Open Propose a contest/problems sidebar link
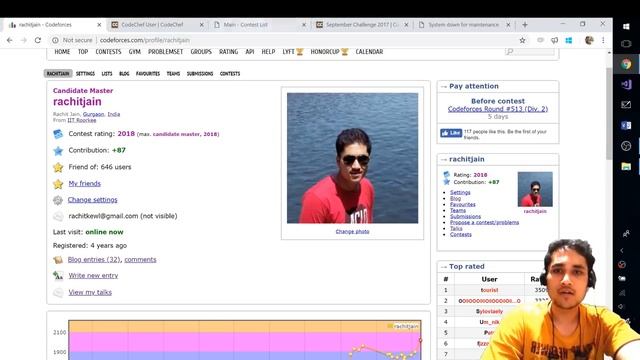 [484, 222]
